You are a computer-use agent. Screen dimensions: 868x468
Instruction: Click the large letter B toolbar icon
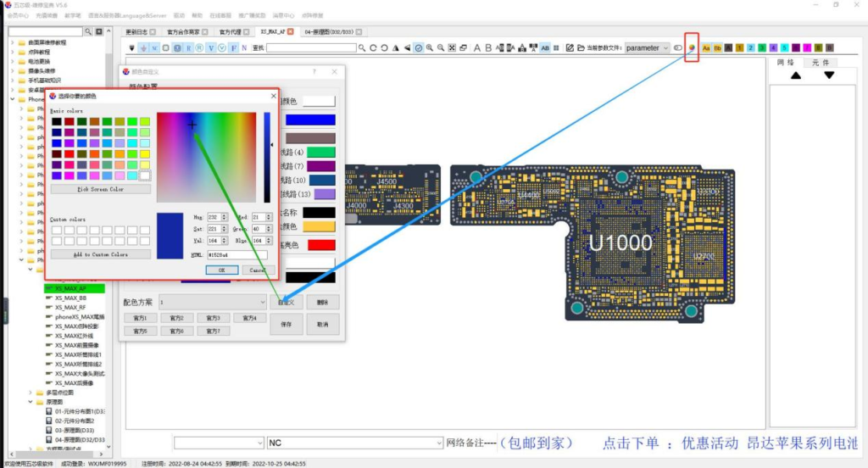[x=488, y=47]
